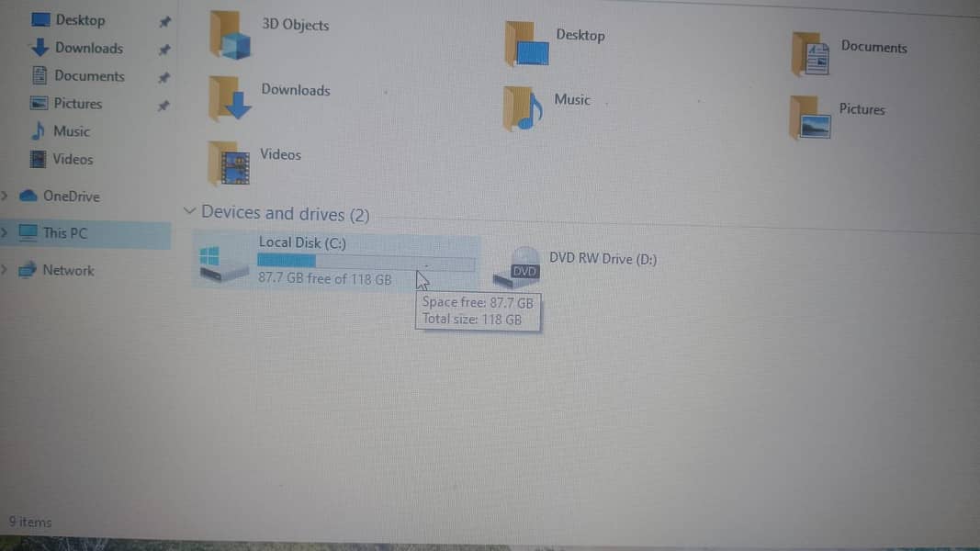The image size is (980, 551).
Task: Collapse the Devices and drives section
Action: [x=189, y=211]
